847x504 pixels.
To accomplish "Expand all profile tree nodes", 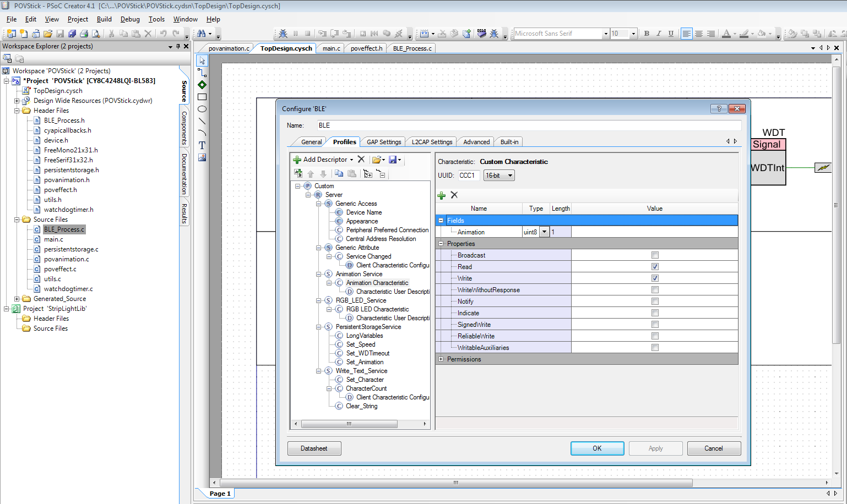I will (368, 174).
